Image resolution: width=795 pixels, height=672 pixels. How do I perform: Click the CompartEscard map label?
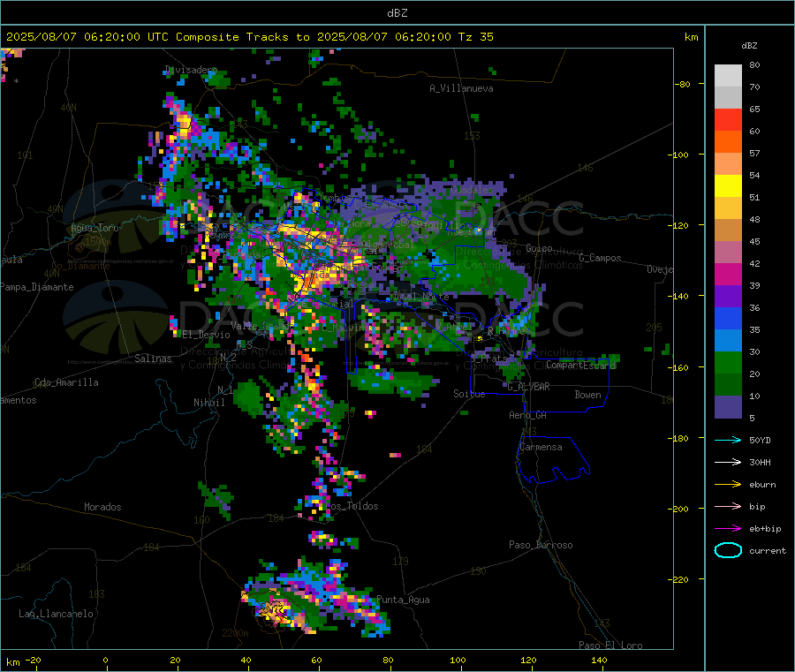[x=580, y=365]
